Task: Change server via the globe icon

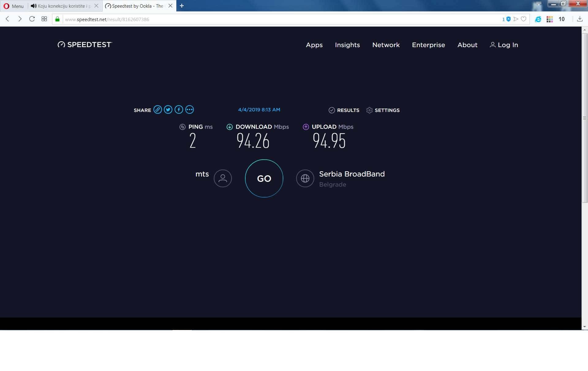Action: [305, 178]
